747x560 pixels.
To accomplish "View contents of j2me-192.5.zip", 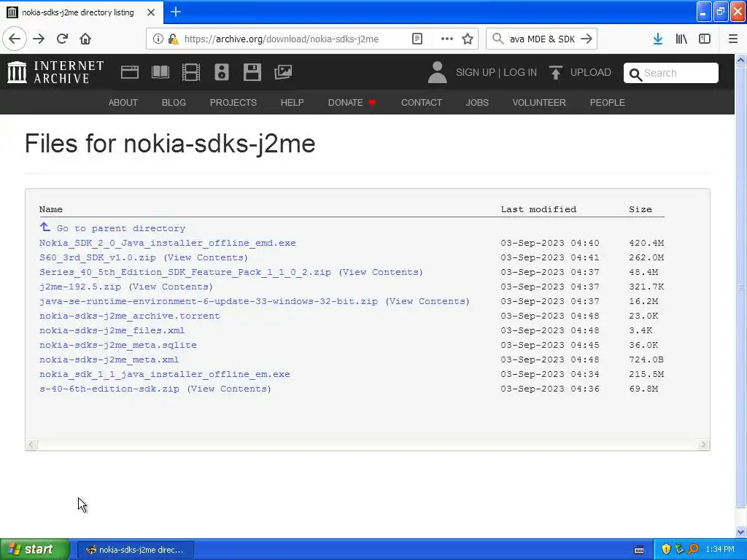I will click(x=171, y=287).
